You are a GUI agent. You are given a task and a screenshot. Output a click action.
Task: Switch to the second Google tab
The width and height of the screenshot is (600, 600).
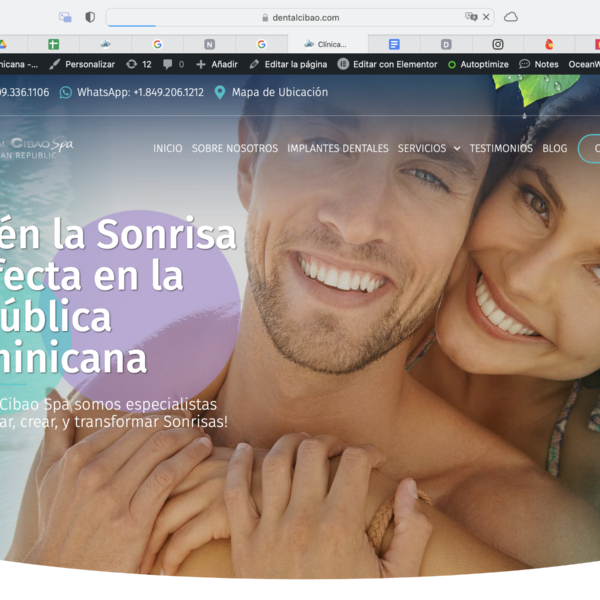[x=261, y=44]
